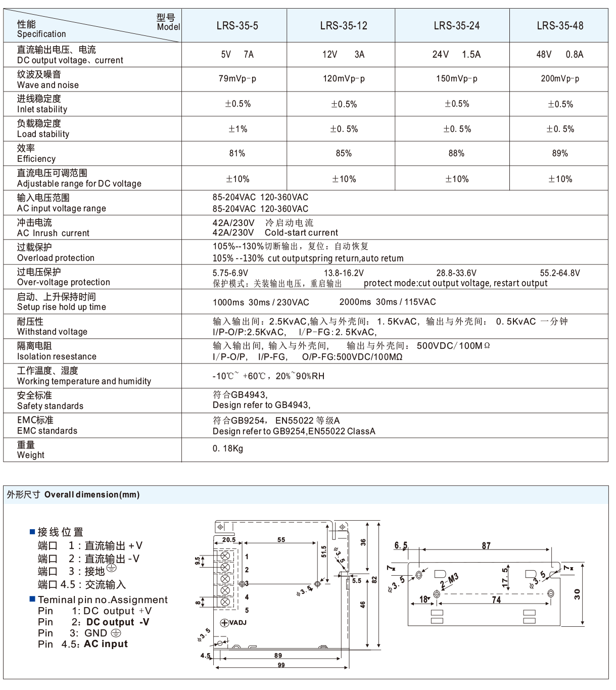616x690 pixels.
Task: Select the LRS-35-12 model column header
Action: [x=344, y=26]
